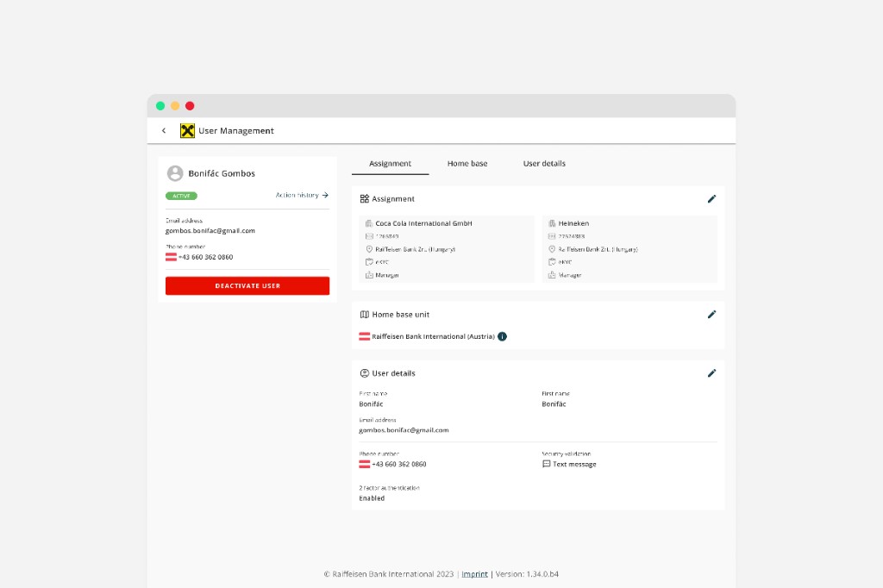Click the back chevron in the top bar
This screenshot has height=588, width=883.
click(164, 130)
